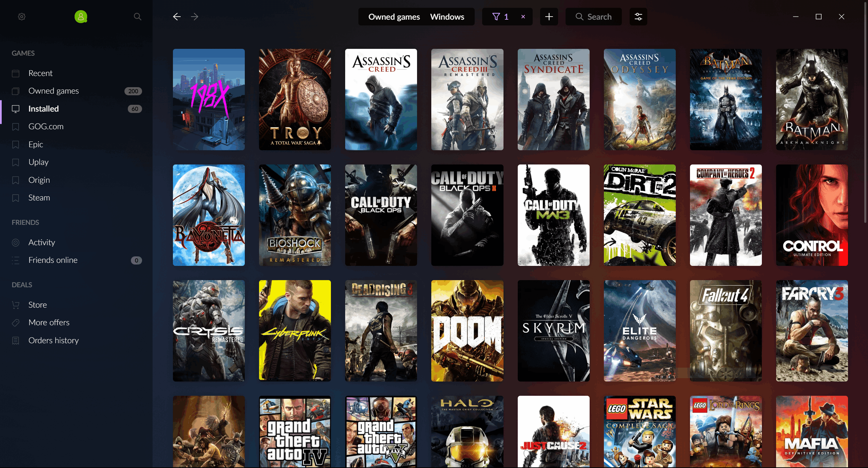The height and width of the screenshot is (468, 868).
Task: Click the More offers tag icon
Action: pyautogui.click(x=16, y=323)
